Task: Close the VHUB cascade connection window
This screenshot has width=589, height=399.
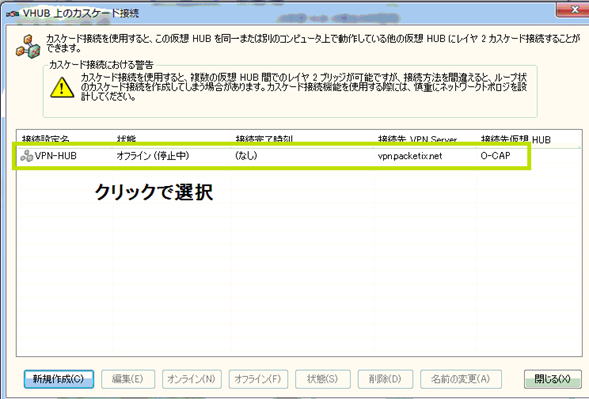Action: [x=573, y=10]
